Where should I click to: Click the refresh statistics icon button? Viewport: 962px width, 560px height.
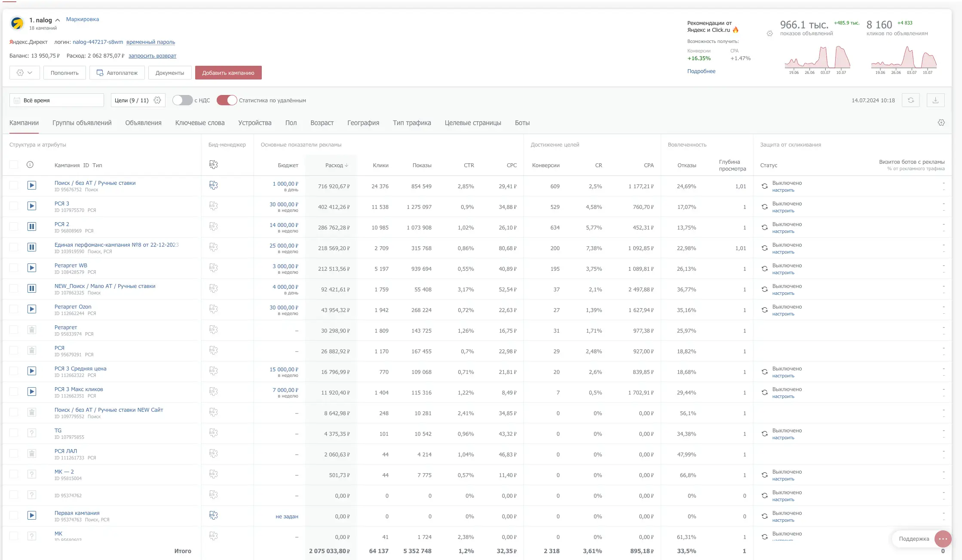pyautogui.click(x=910, y=100)
